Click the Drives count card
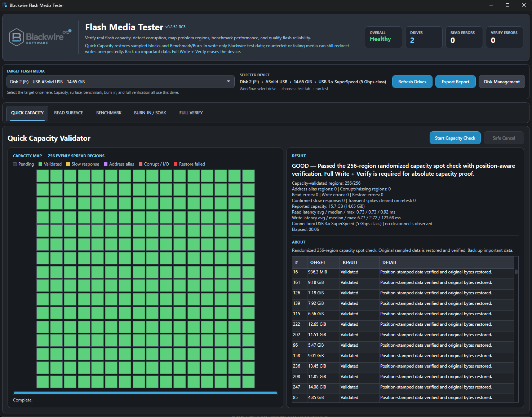The image size is (532, 417). (424, 37)
